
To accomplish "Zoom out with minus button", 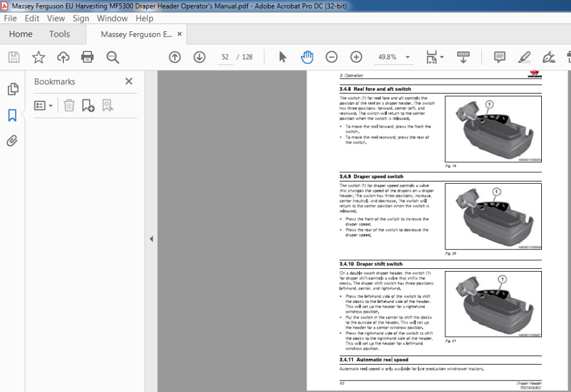I will 331,57.
